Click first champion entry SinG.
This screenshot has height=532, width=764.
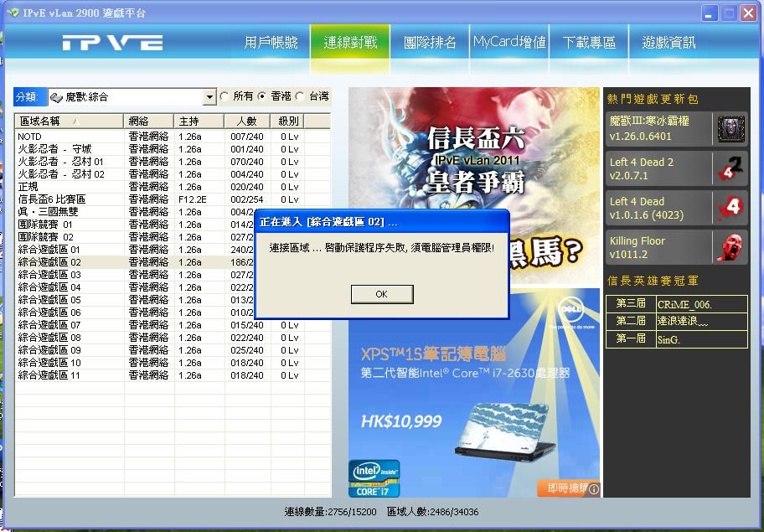pos(668,340)
